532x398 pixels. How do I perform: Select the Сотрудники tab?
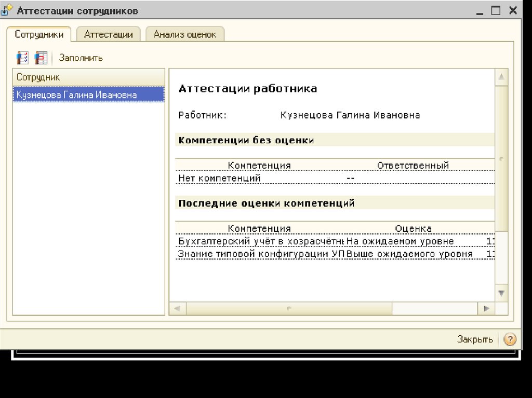pyautogui.click(x=39, y=35)
